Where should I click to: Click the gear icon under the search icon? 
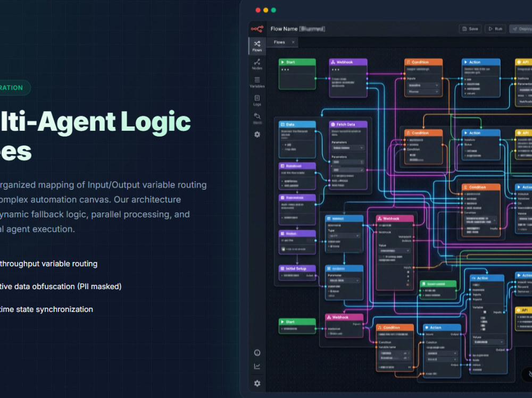coord(257,134)
